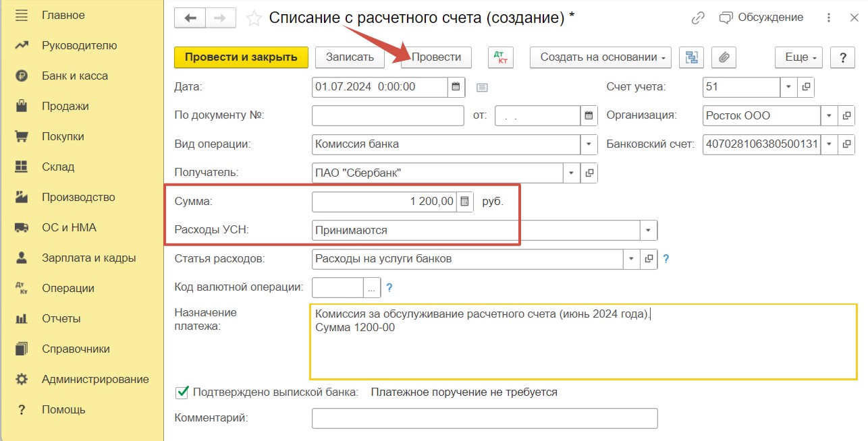Click the paperclip attachments icon
This screenshot has height=441, width=868.
724,57
